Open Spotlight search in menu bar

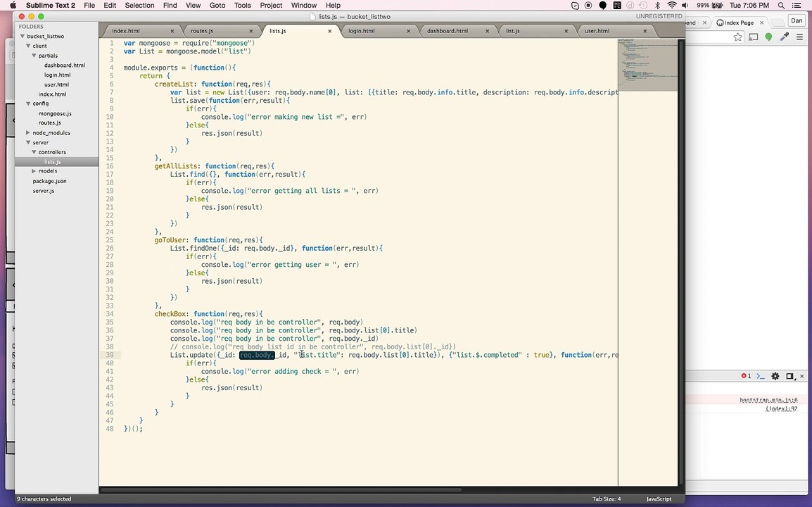pyautogui.click(x=781, y=5)
